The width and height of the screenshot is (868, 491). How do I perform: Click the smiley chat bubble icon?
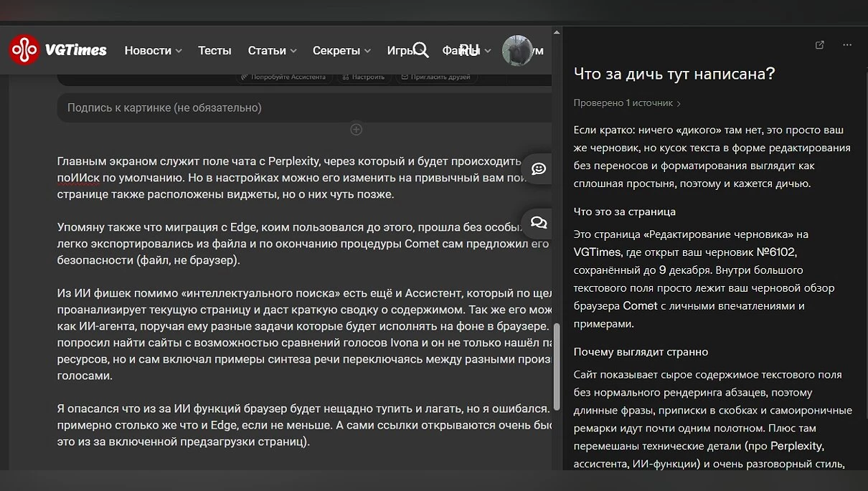[x=539, y=168]
